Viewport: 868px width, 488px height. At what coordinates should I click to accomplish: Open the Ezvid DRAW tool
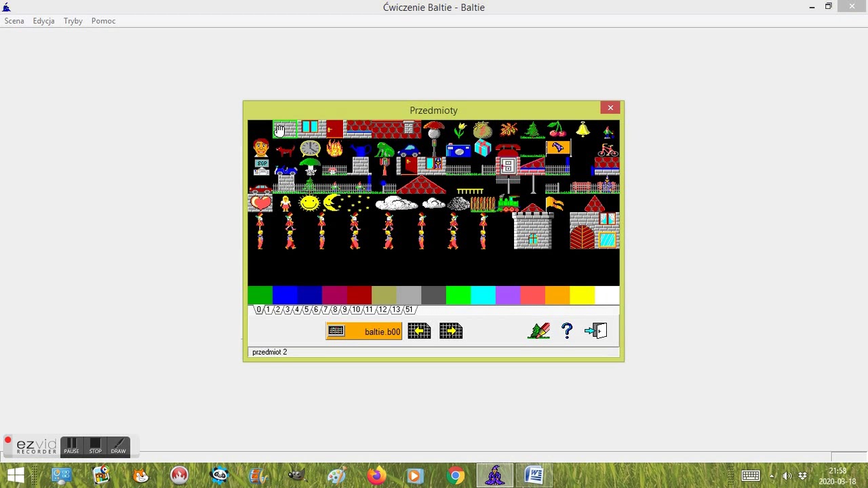click(x=119, y=446)
